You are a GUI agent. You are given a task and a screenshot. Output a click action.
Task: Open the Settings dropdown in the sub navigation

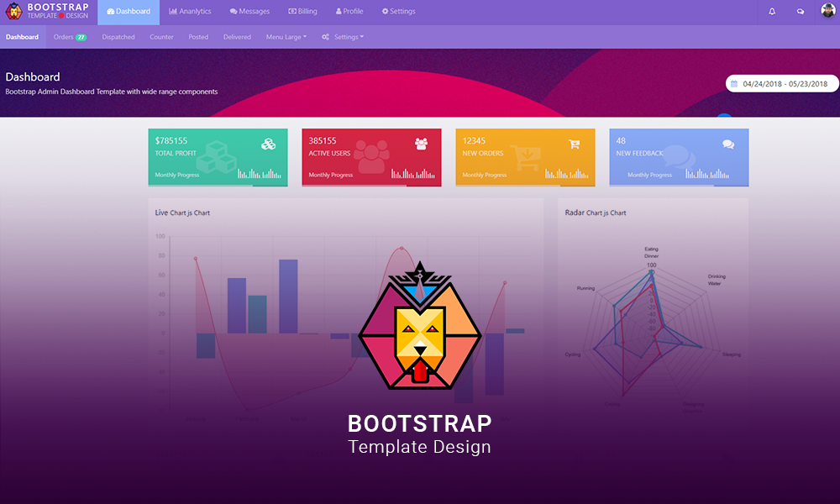click(x=343, y=37)
